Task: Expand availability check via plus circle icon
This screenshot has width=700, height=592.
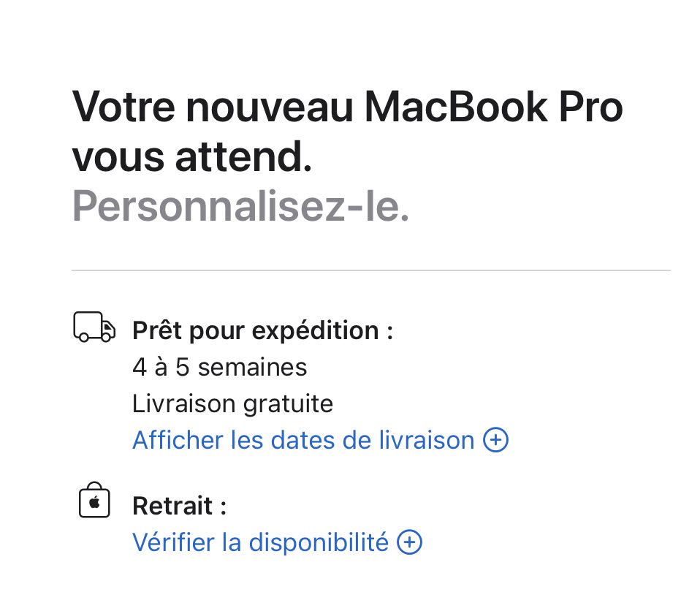Action: click(410, 542)
